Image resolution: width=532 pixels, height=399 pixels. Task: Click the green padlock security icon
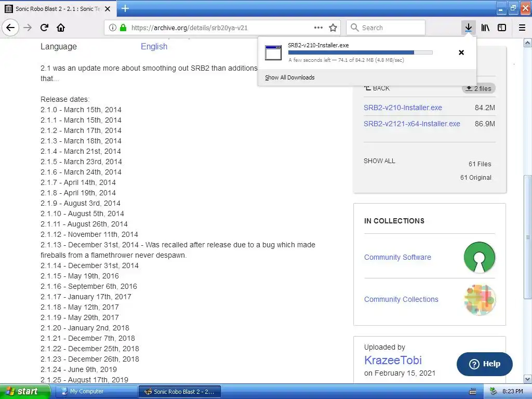tap(123, 28)
